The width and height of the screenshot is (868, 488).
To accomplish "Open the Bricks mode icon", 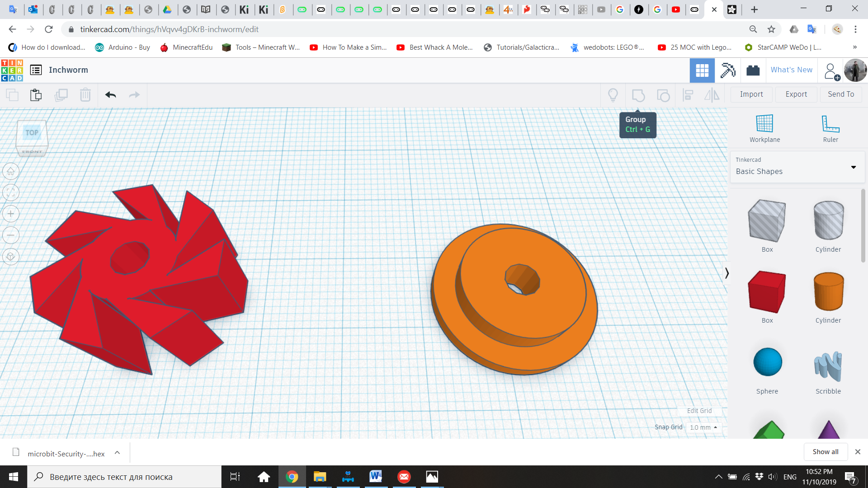I will 753,70.
